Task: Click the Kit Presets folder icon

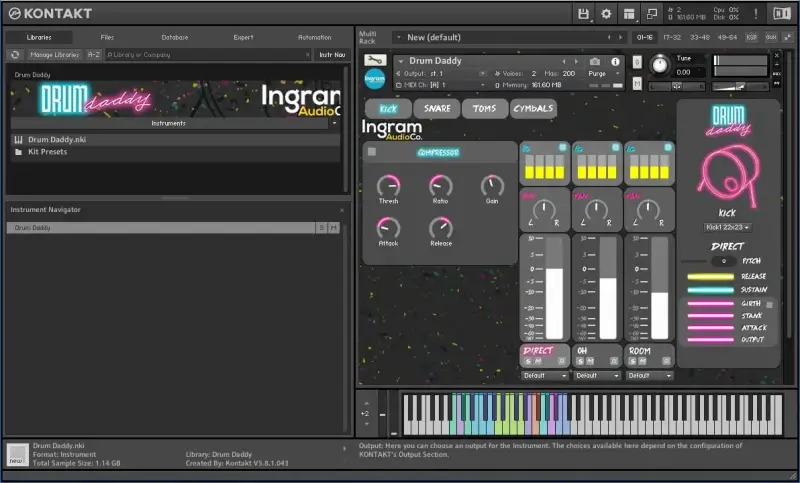Action: pos(18,152)
